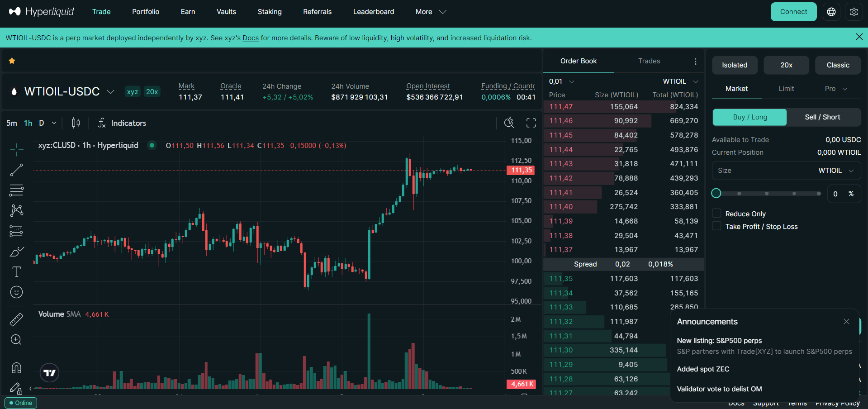The height and width of the screenshot is (409, 868).
Task: Open order book options menu
Action: pyautogui.click(x=695, y=62)
